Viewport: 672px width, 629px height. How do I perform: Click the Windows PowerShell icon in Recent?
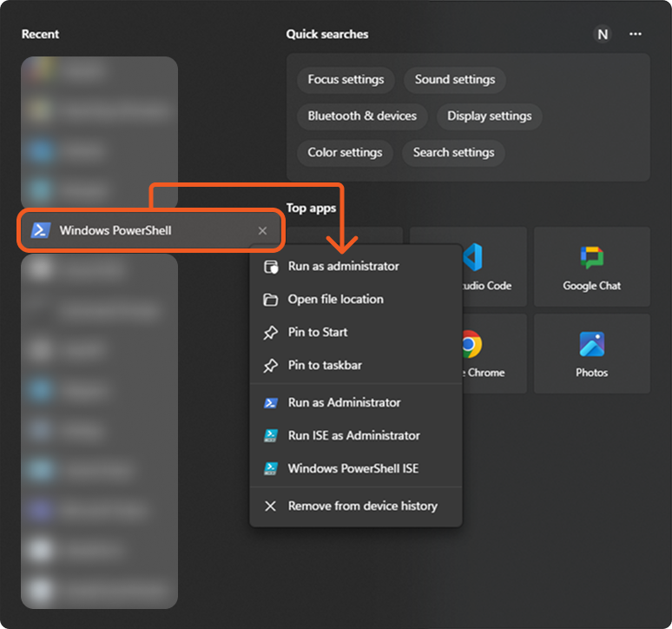click(x=40, y=230)
